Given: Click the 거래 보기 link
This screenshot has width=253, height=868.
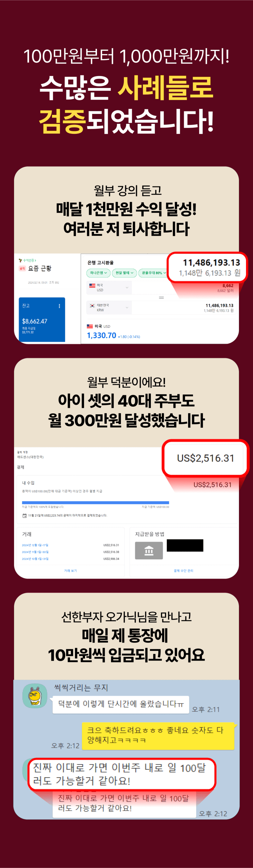Looking at the screenshot, I should (x=70, y=570).
